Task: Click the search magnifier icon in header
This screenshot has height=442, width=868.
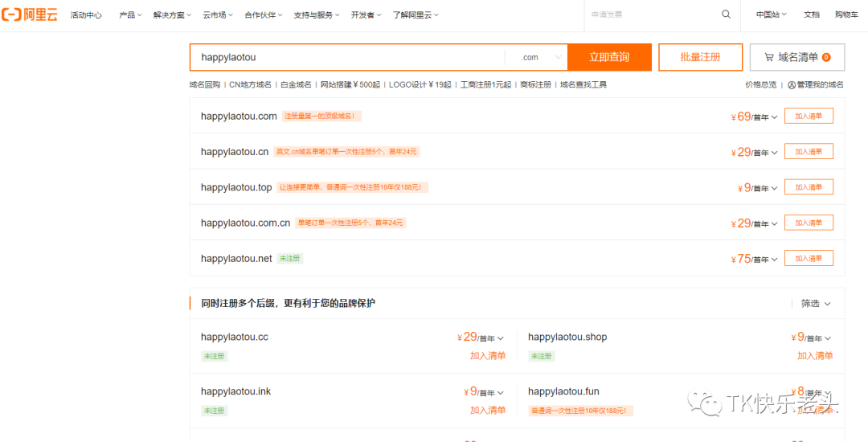Action: pyautogui.click(x=727, y=14)
